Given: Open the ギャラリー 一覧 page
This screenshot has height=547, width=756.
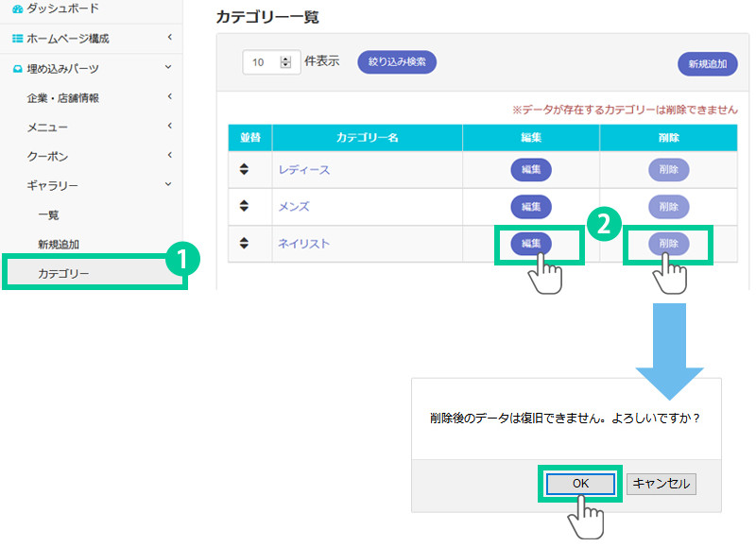Looking at the screenshot, I should [48, 214].
